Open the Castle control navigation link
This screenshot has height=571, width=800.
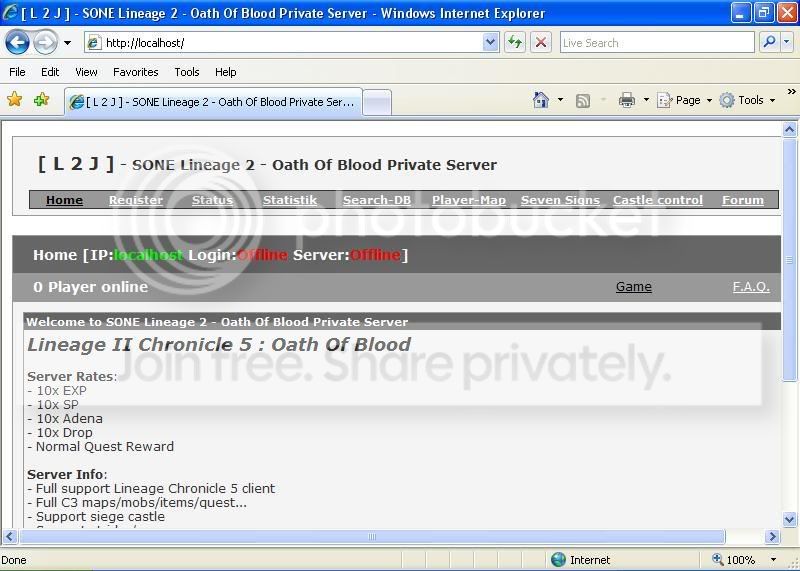658,200
